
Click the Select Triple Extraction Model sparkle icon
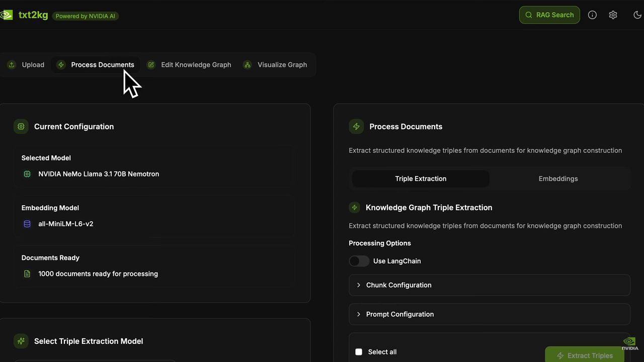point(21,341)
